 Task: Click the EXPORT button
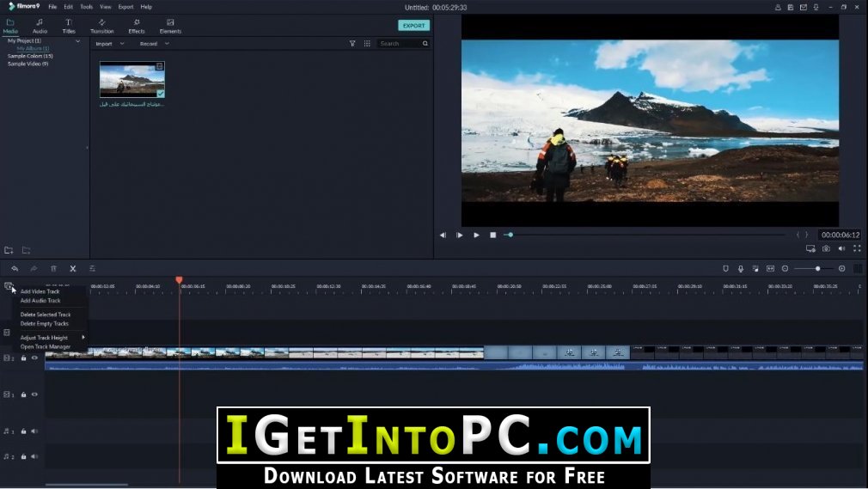(x=413, y=26)
